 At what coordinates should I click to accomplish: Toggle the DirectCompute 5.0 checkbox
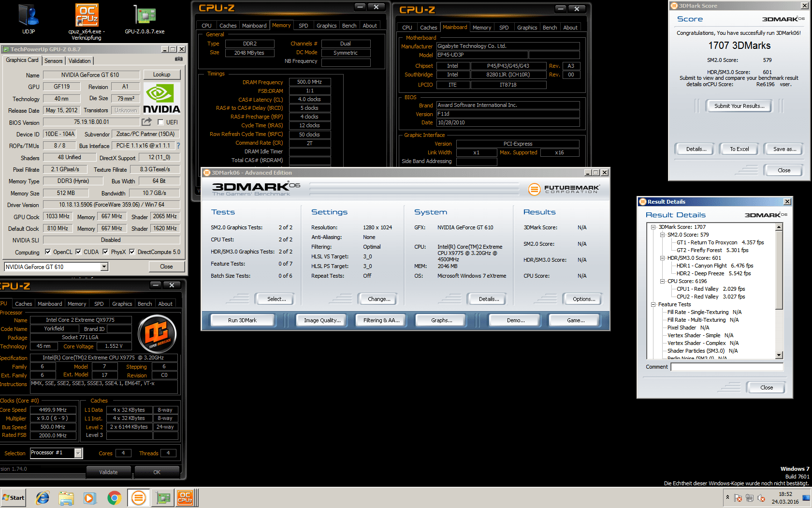pos(132,252)
